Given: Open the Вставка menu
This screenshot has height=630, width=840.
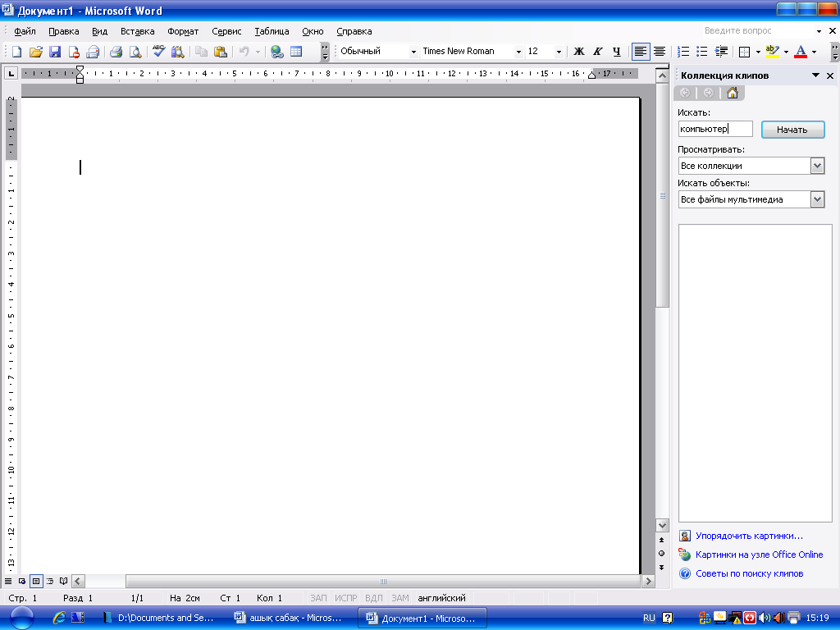Looking at the screenshot, I should (x=137, y=31).
